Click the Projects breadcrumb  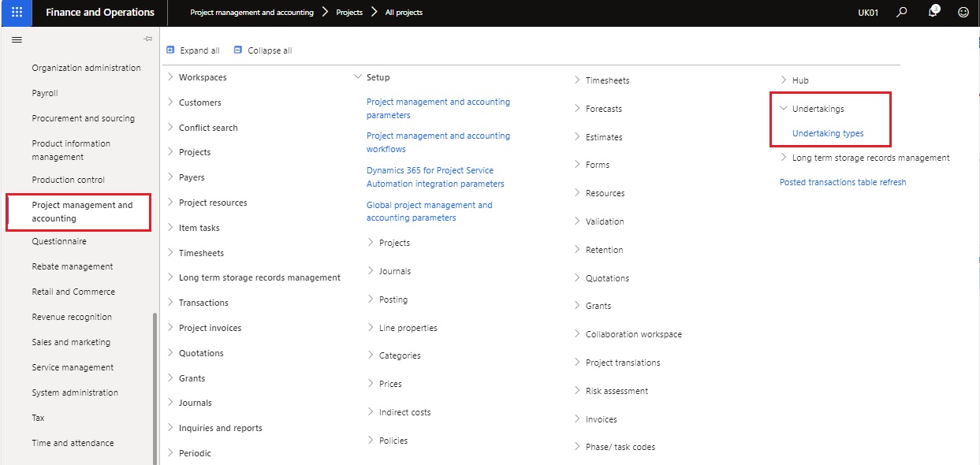click(x=349, y=13)
